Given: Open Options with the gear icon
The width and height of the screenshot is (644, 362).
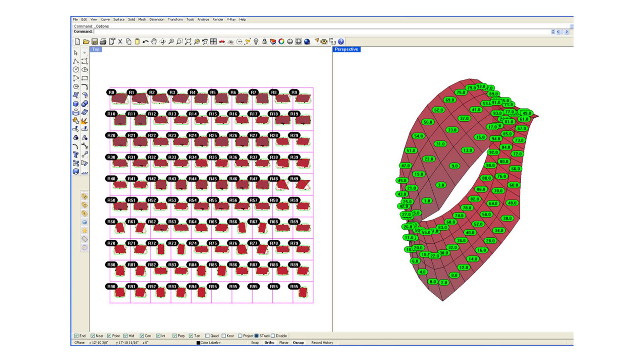Looking at the screenshot, I should (x=324, y=42).
